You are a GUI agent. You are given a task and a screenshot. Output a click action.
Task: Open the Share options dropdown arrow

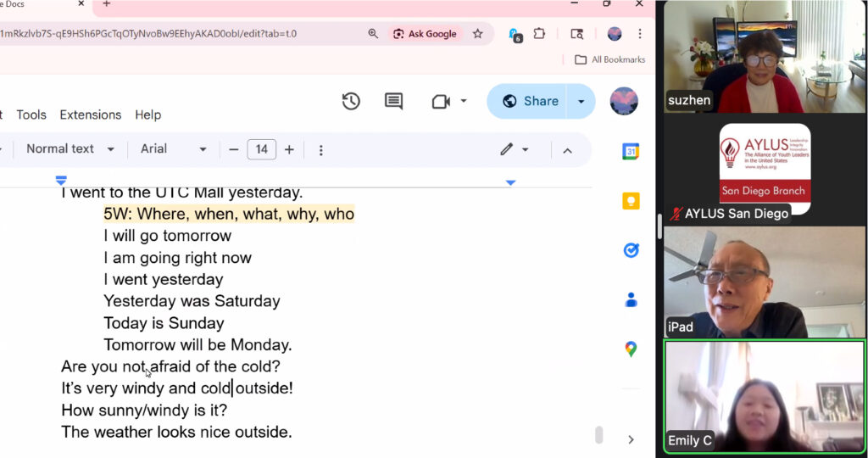coord(581,102)
